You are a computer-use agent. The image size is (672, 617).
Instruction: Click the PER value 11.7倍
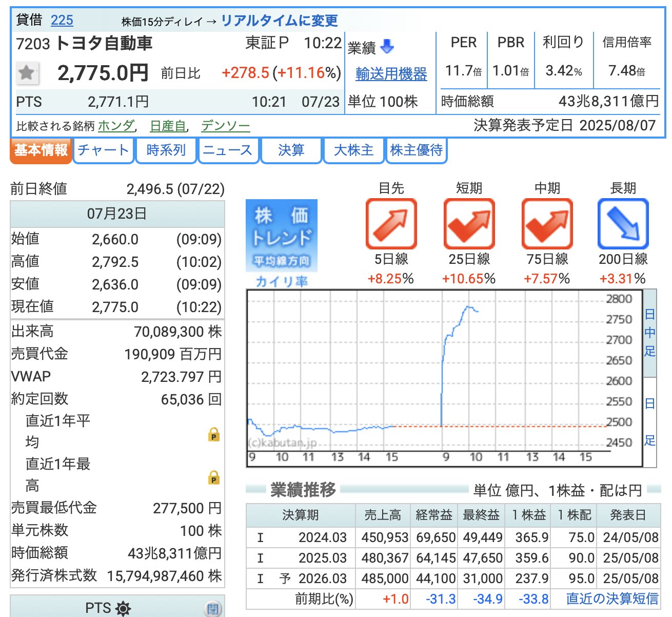tap(464, 71)
